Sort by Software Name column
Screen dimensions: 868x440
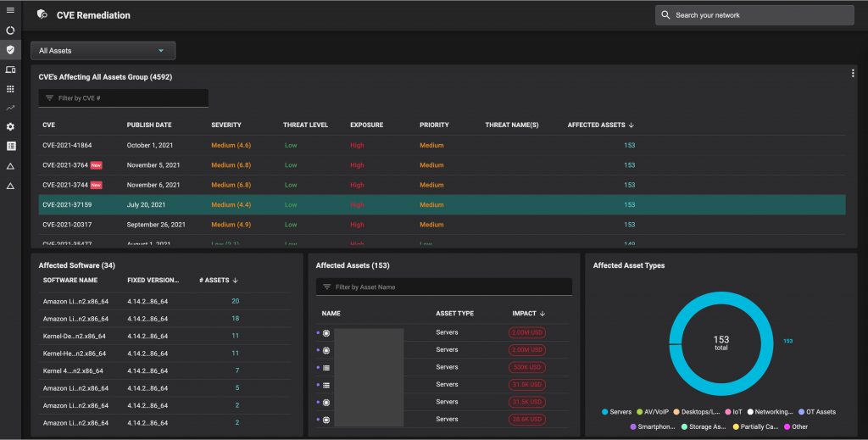pyautogui.click(x=70, y=280)
